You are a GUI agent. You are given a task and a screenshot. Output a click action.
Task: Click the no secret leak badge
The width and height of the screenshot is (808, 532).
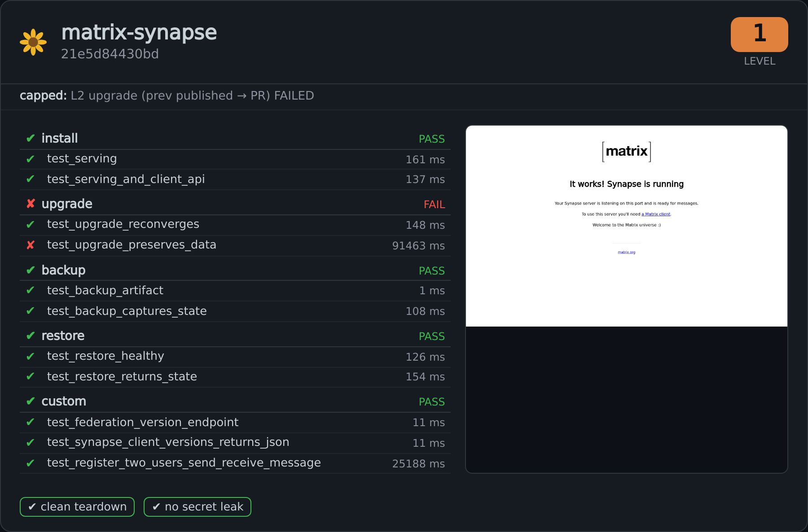coord(198,507)
